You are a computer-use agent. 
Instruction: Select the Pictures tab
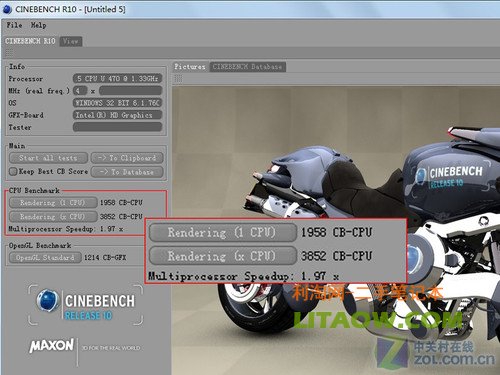coord(190,67)
